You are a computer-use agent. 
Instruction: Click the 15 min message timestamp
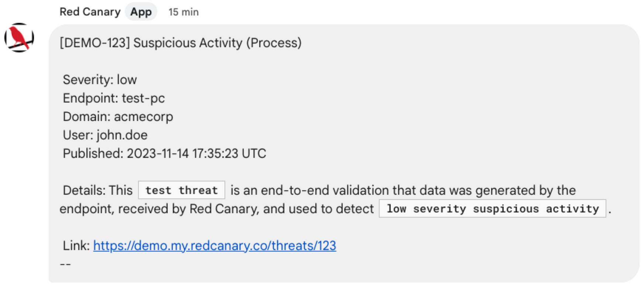[184, 12]
